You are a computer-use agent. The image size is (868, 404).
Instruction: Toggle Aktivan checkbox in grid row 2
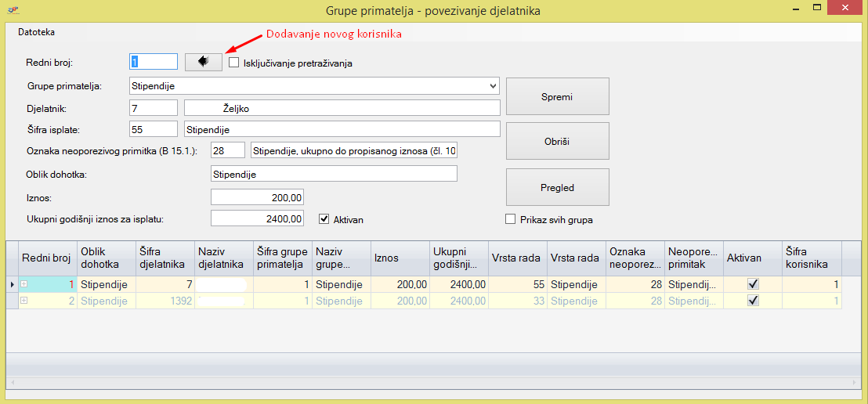[754, 301]
